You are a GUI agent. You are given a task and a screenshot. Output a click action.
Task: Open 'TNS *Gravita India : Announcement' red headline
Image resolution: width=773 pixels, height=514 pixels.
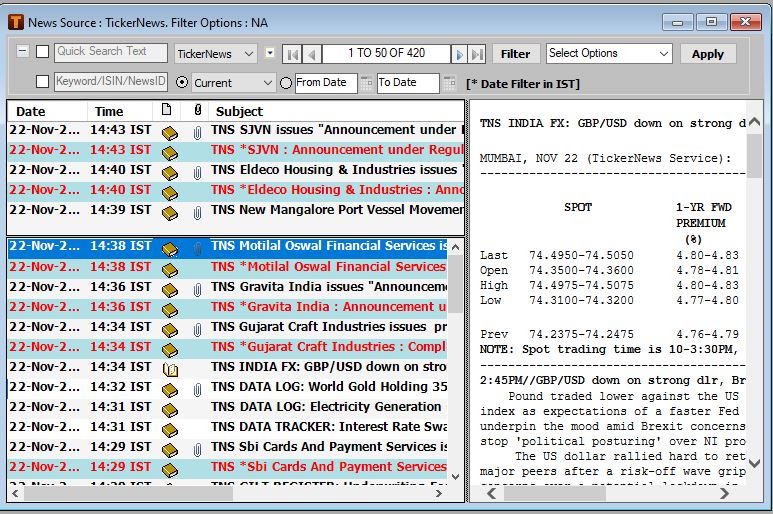tap(328, 307)
